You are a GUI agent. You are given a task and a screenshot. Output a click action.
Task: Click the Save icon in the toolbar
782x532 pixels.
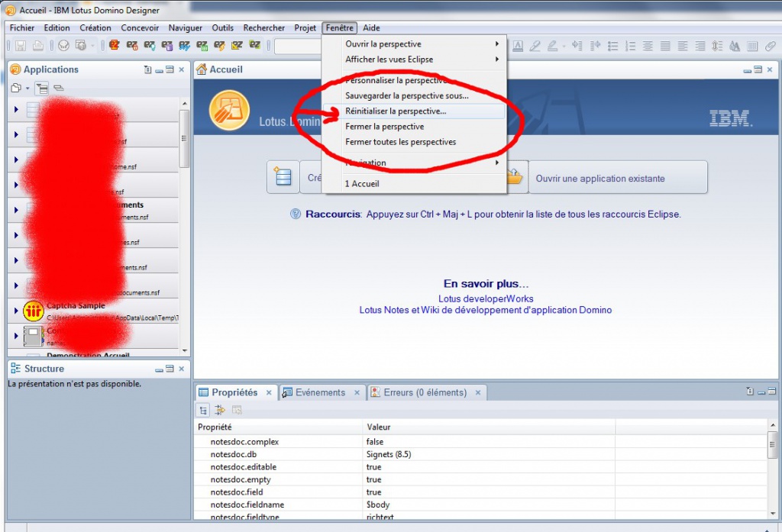tap(21, 46)
